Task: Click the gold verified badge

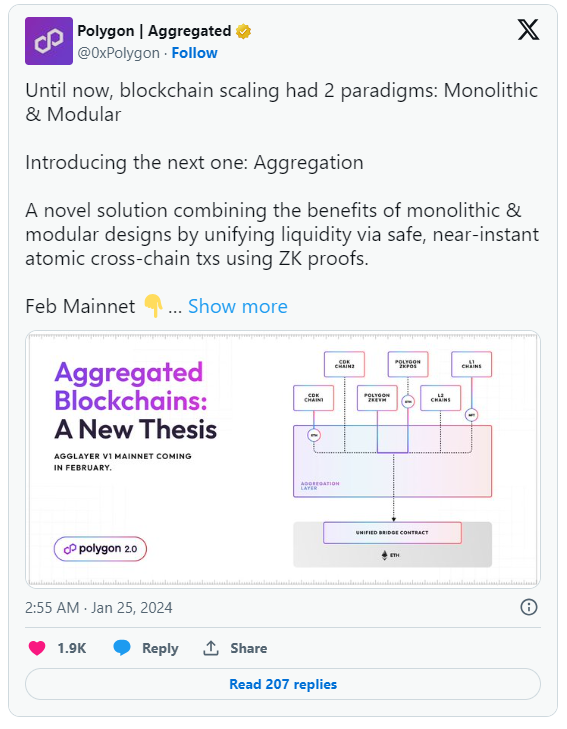Action: [x=244, y=31]
